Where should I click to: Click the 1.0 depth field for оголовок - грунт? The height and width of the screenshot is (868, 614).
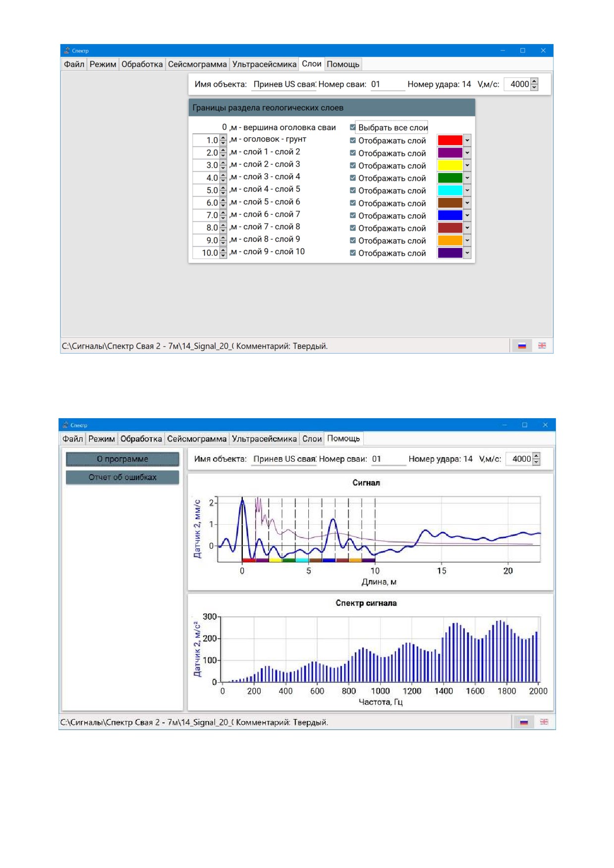(206, 140)
